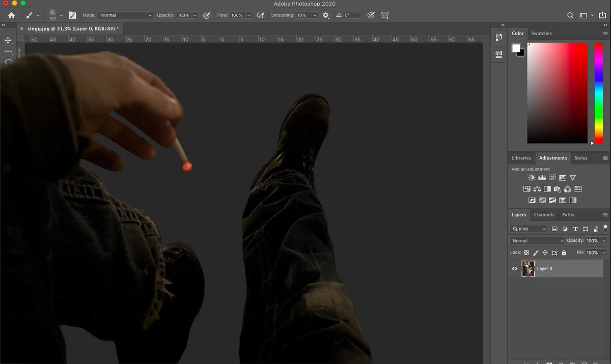Screen dimensions: 611x364
Task: Add a Threshold adjustment
Action: click(552, 201)
